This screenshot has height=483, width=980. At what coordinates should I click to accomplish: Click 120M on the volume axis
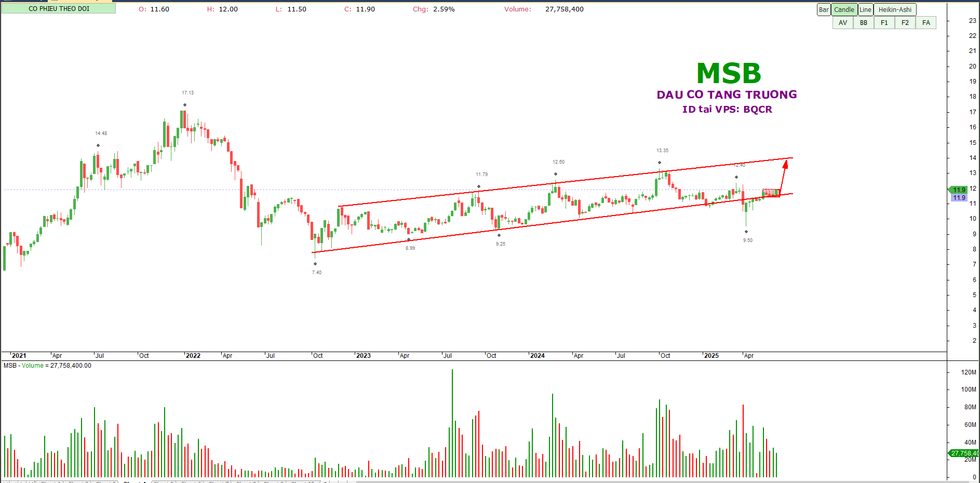point(969,372)
